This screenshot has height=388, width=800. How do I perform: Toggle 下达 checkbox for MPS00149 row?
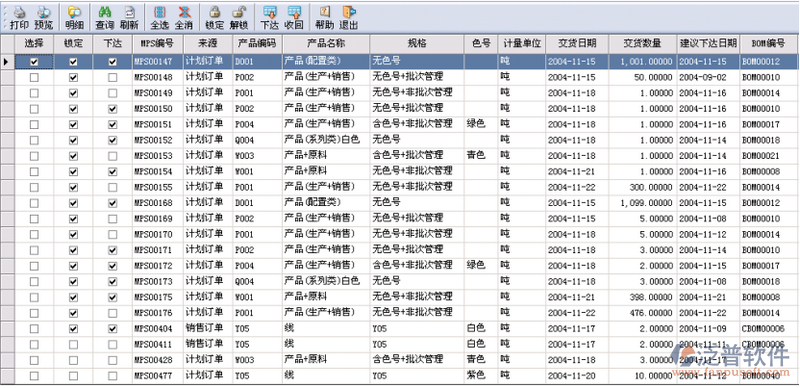pyautogui.click(x=113, y=93)
